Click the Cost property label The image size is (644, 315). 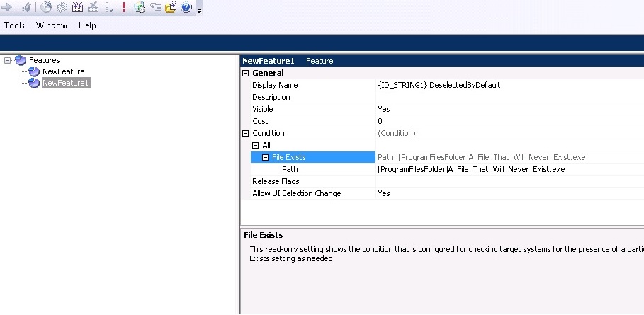[x=260, y=121]
